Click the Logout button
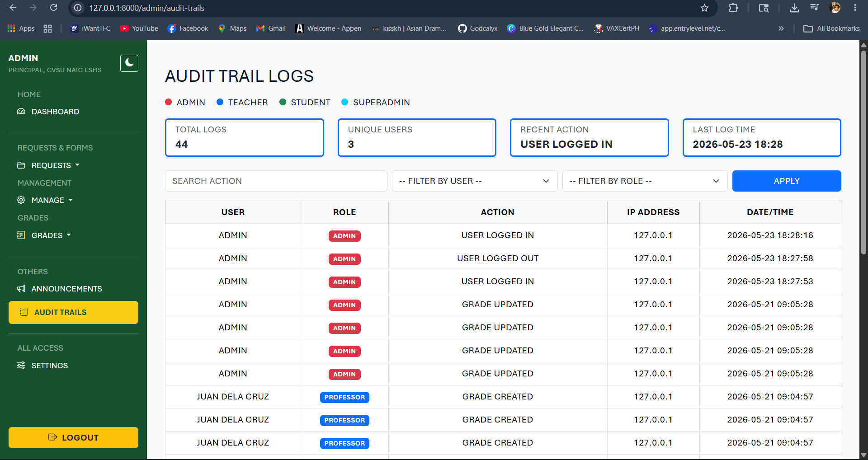The height and width of the screenshot is (460, 868). [x=73, y=437]
